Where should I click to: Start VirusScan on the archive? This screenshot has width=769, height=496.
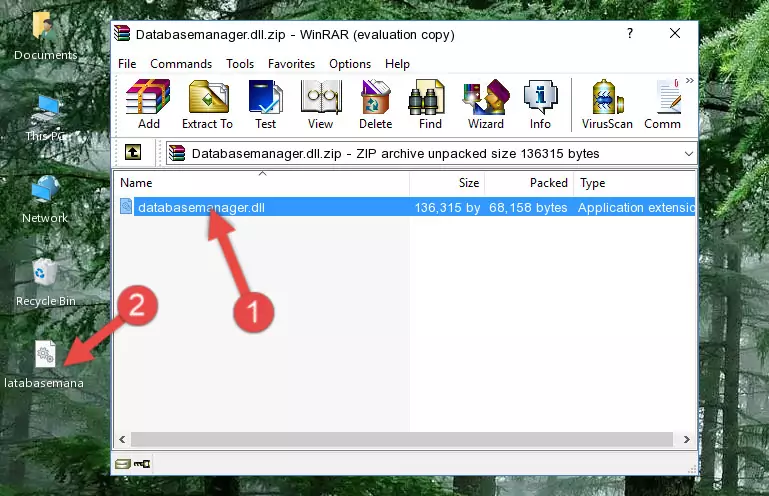click(607, 104)
